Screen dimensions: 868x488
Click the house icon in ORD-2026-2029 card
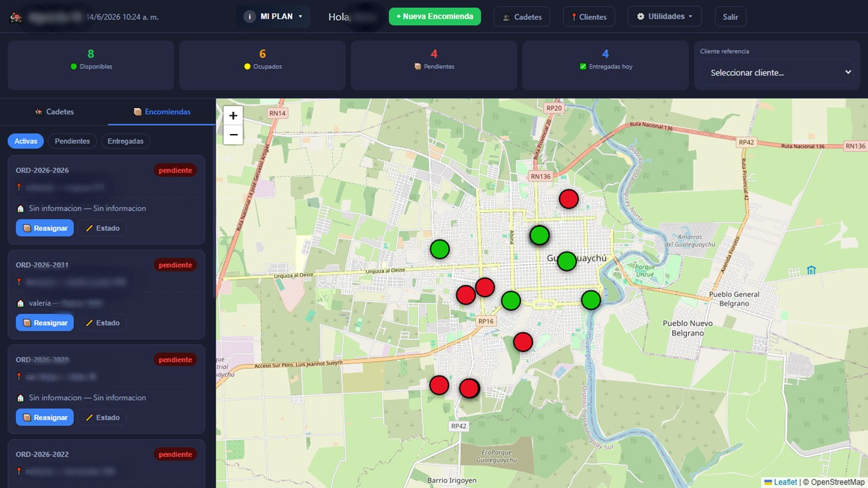[x=21, y=398]
